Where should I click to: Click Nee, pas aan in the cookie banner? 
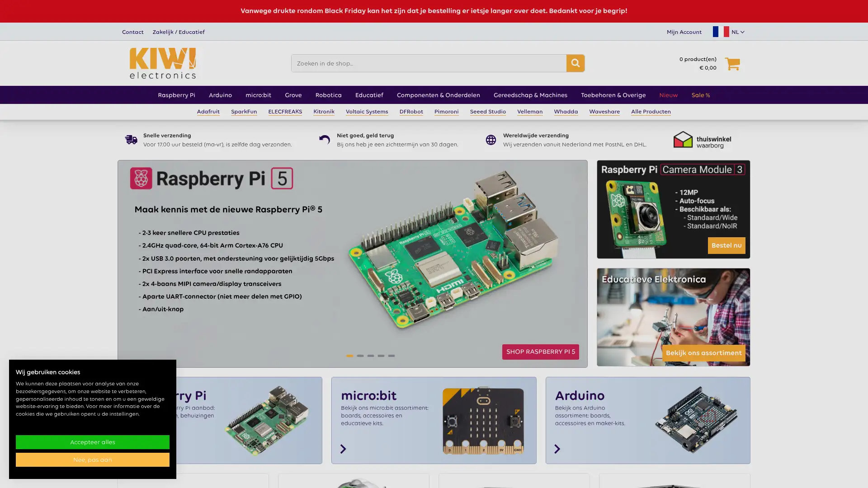tap(92, 460)
